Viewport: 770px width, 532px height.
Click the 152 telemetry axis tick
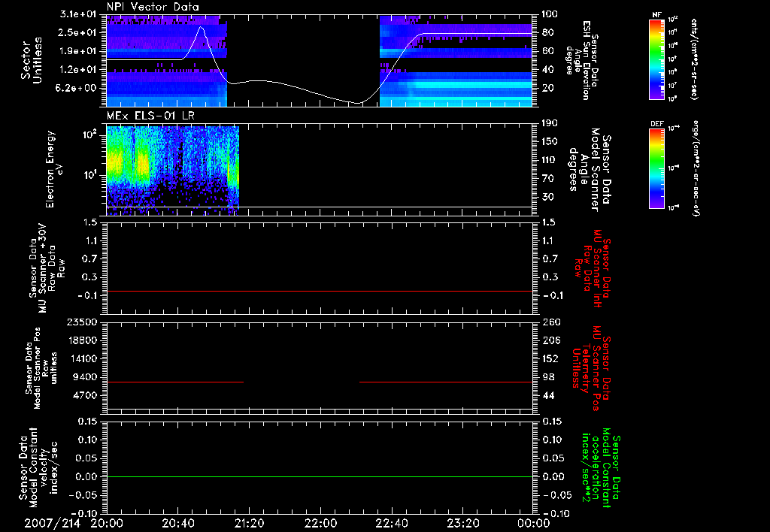[550, 358]
